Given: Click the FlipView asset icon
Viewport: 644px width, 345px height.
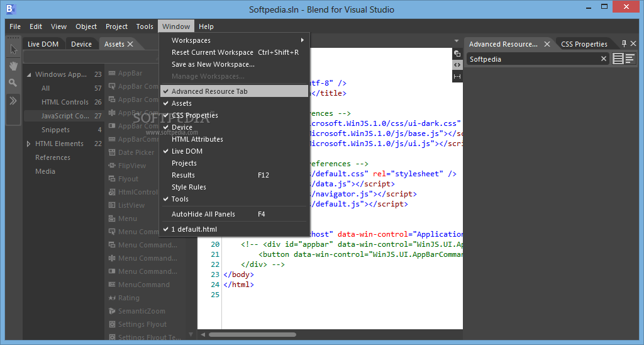Looking at the screenshot, I should click(112, 166).
